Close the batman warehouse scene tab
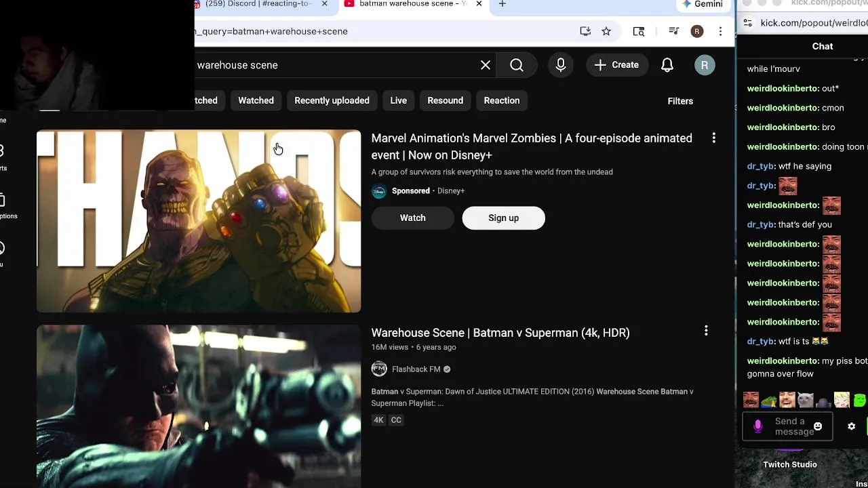The image size is (868, 488). (479, 4)
